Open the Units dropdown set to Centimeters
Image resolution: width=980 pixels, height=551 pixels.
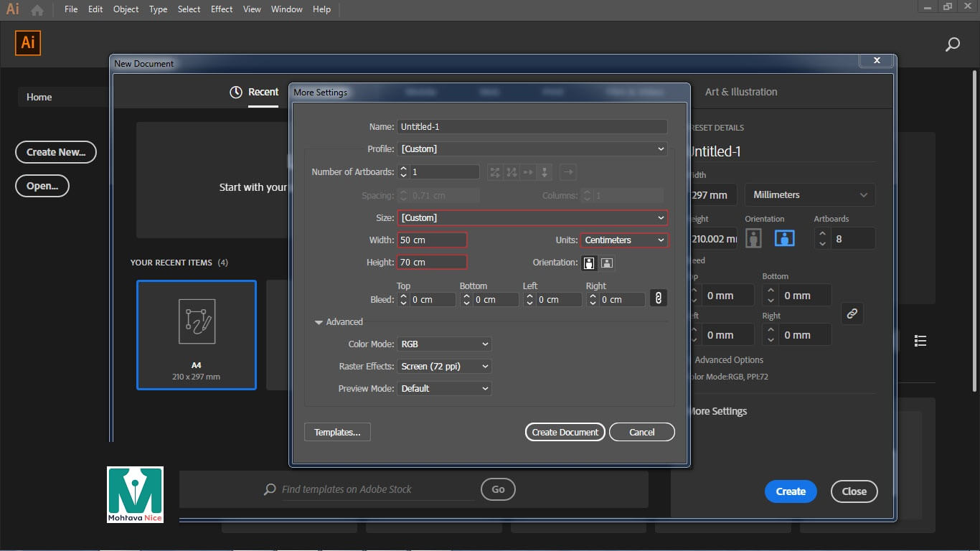(623, 240)
